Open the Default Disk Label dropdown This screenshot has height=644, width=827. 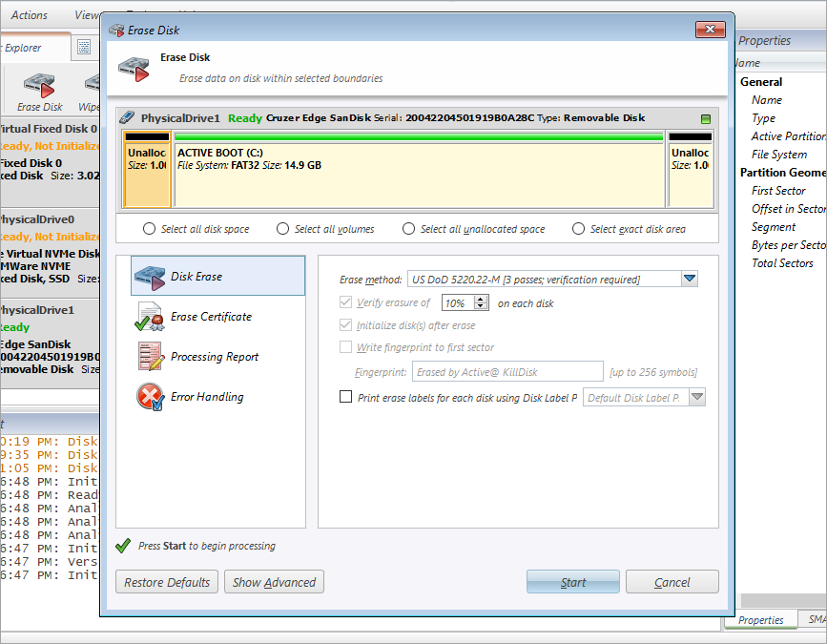(696, 398)
